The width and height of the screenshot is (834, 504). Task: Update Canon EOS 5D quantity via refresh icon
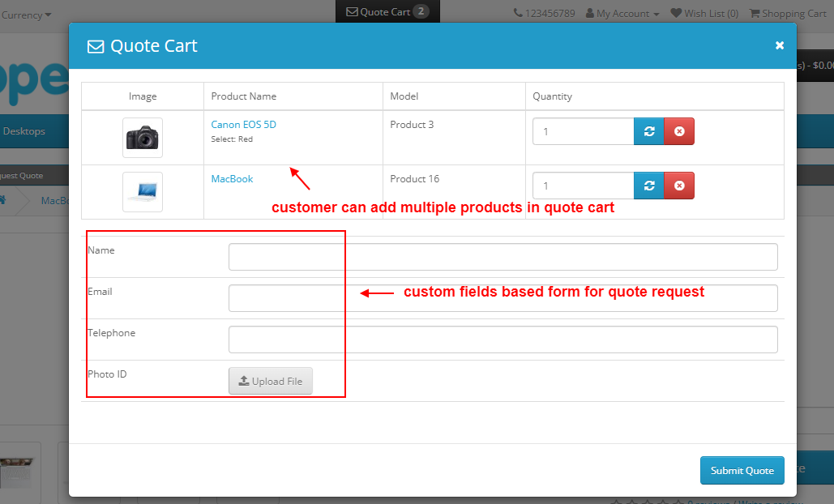[x=649, y=130]
